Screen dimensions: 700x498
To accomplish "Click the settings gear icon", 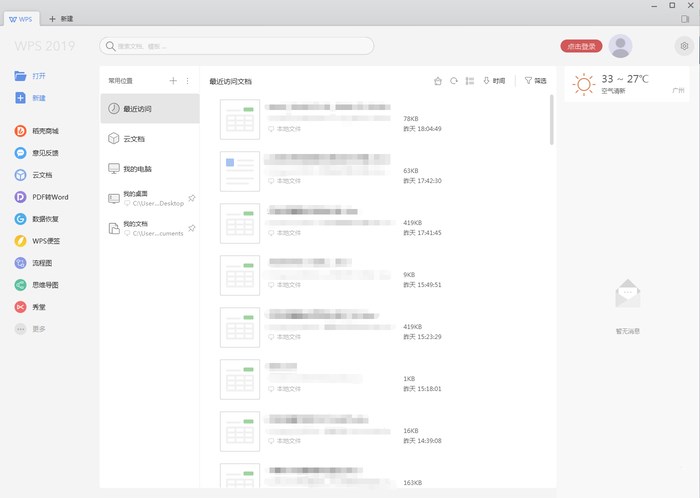I will (684, 46).
